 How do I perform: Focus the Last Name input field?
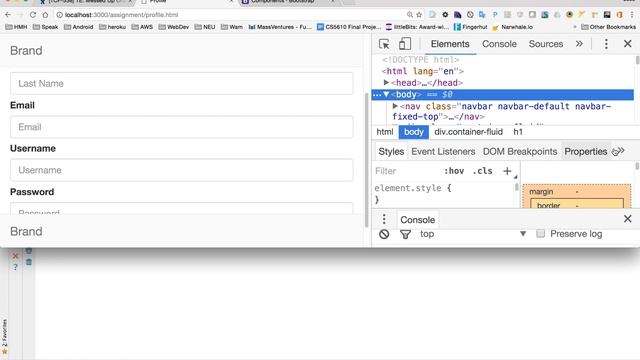182,83
